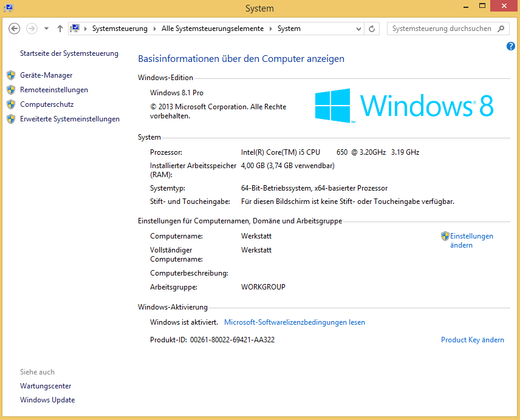Maximize the System window

482,6
